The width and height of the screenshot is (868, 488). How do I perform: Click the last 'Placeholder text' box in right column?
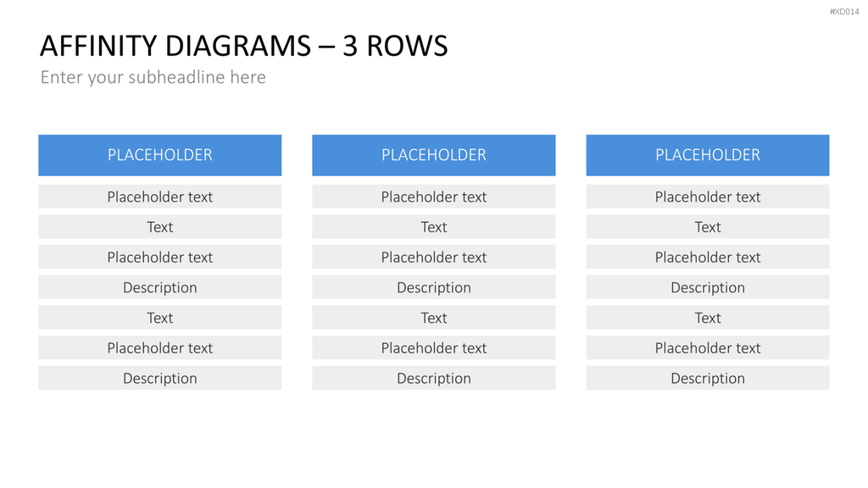tap(708, 347)
